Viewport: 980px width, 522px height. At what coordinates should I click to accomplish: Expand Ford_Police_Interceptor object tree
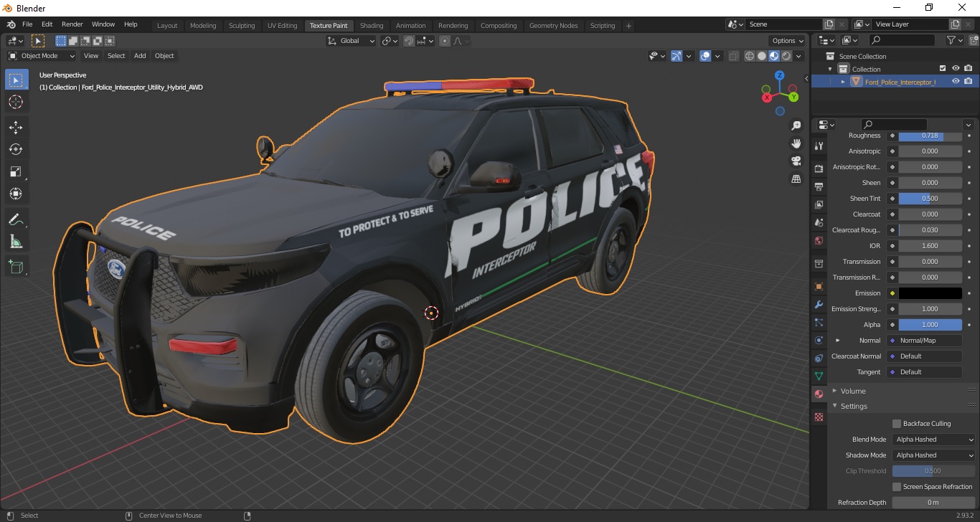(843, 82)
